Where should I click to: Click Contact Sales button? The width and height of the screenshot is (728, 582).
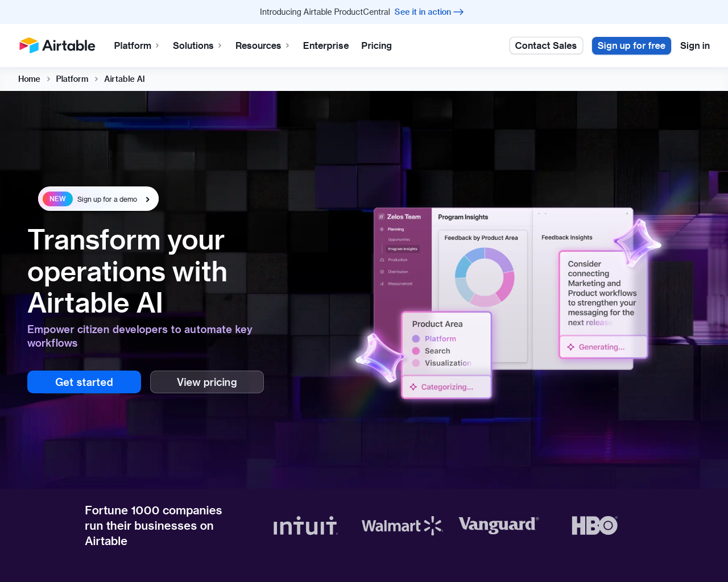tap(546, 45)
